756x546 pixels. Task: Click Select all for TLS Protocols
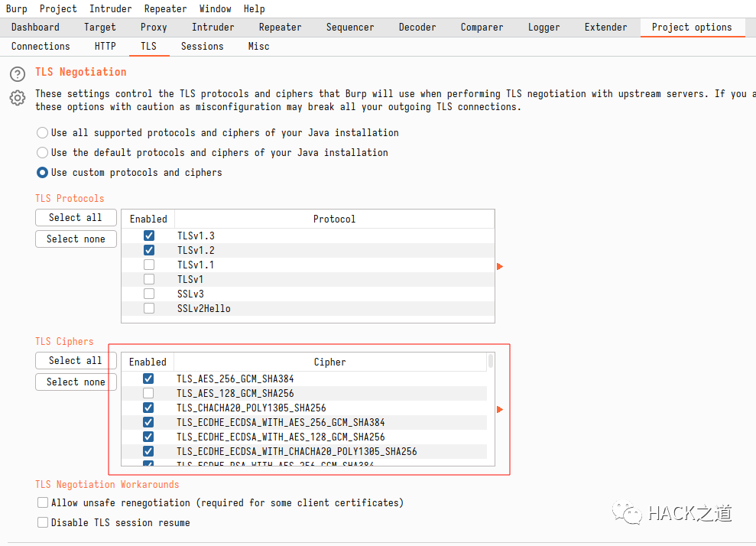pos(76,217)
